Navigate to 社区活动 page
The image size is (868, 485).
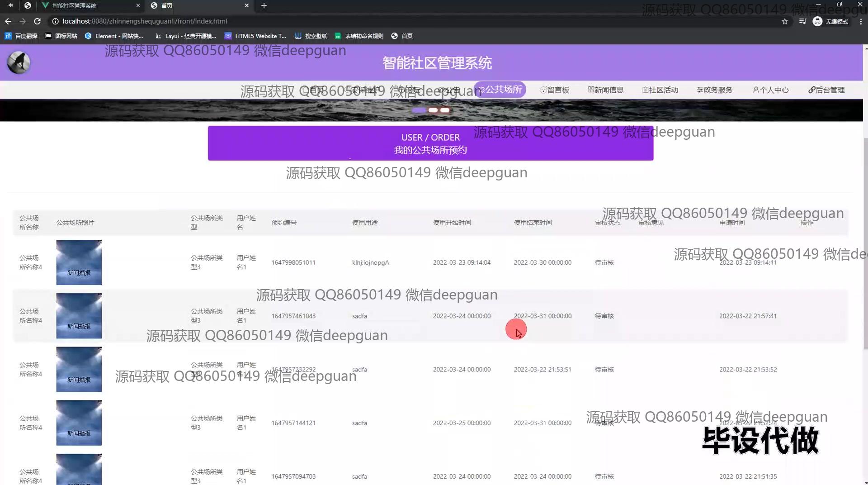(660, 90)
